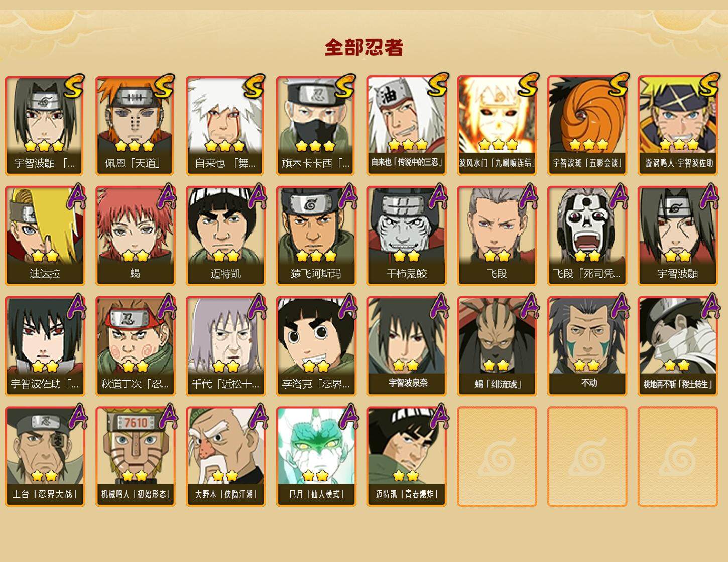Click the 蝎 character portrait
The width and height of the screenshot is (728, 562).
tap(135, 226)
